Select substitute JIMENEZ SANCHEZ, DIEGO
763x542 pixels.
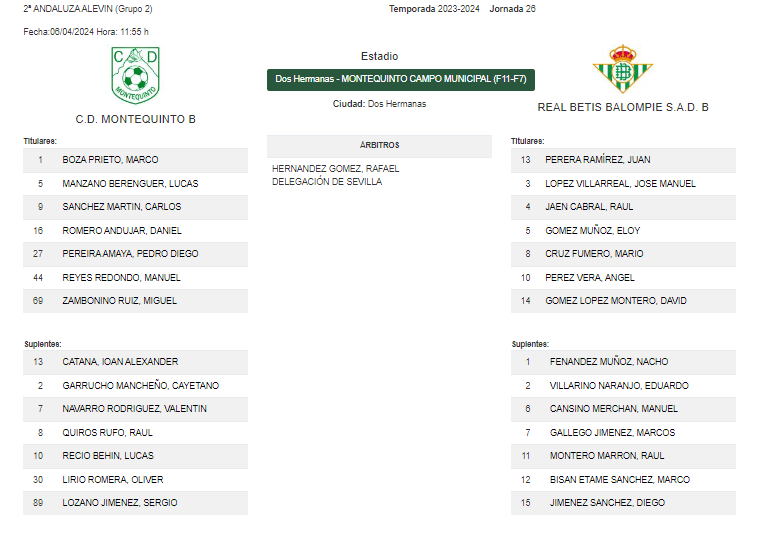[x=623, y=503]
